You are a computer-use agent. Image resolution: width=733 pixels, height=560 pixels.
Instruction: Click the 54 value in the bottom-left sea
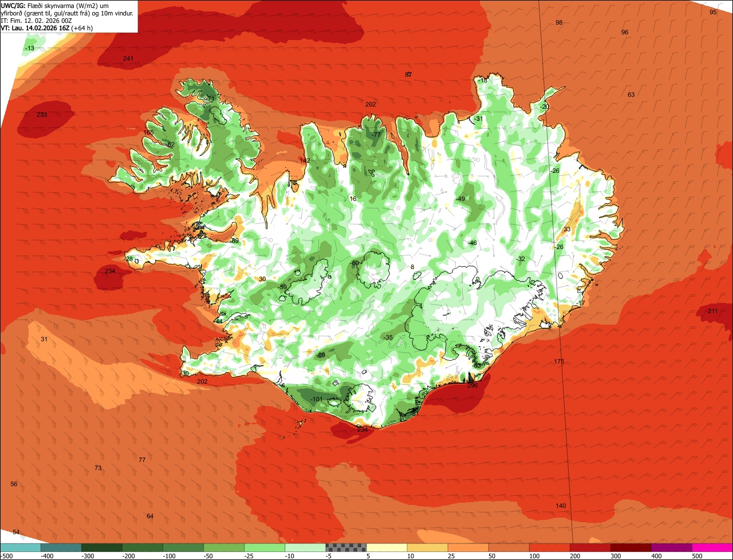[x=16, y=532]
